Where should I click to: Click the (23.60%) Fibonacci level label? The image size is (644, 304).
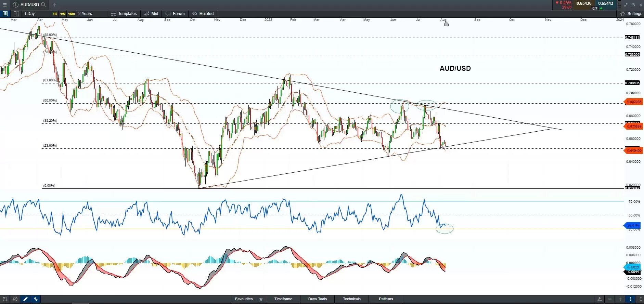(x=50, y=146)
